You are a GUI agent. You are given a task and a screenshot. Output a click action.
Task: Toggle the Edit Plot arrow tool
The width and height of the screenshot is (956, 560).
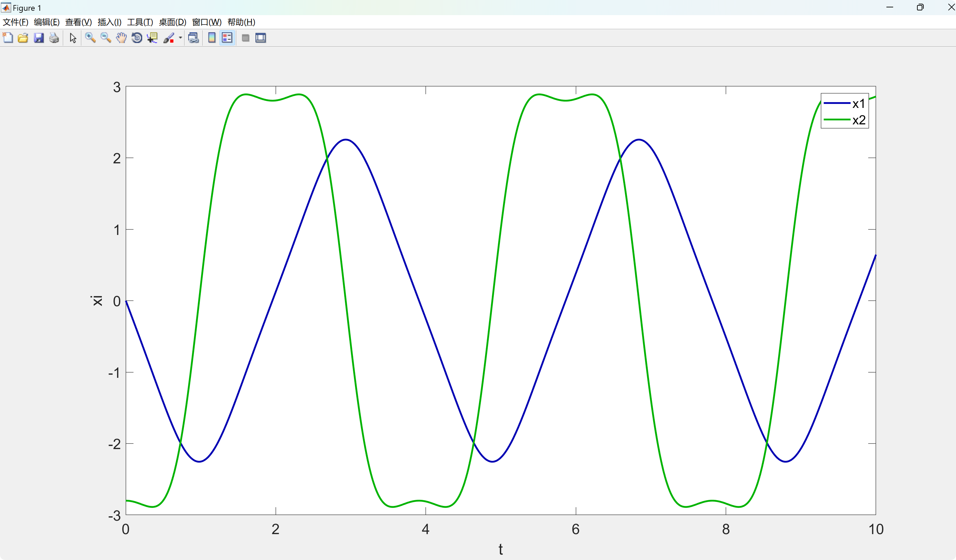pos(73,38)
